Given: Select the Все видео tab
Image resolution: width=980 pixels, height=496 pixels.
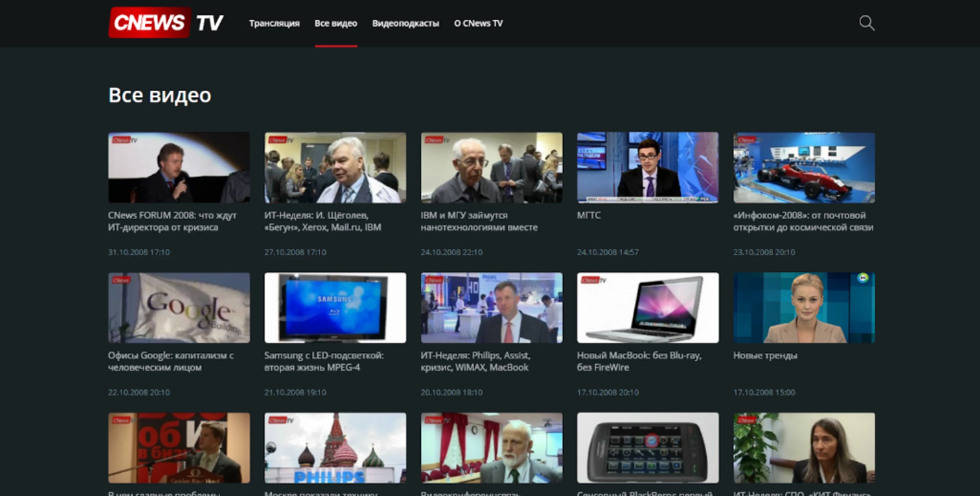Looking at the screenshot, I should (x=336, y=24).
